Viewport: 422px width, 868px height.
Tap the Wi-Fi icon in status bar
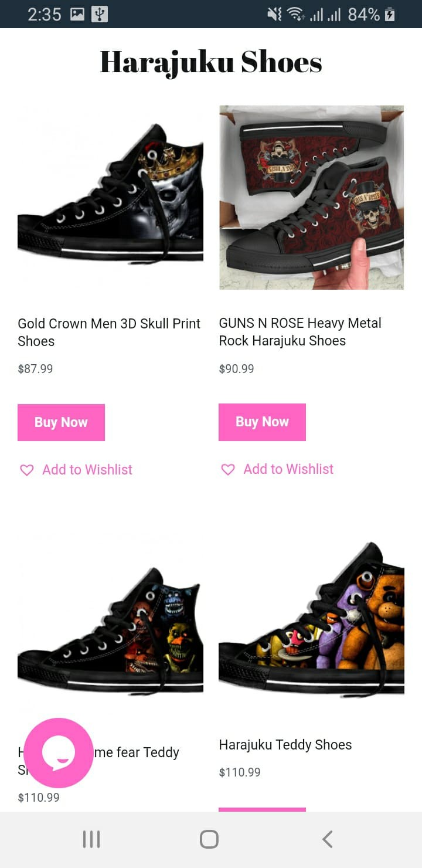[x=295, y=15]
